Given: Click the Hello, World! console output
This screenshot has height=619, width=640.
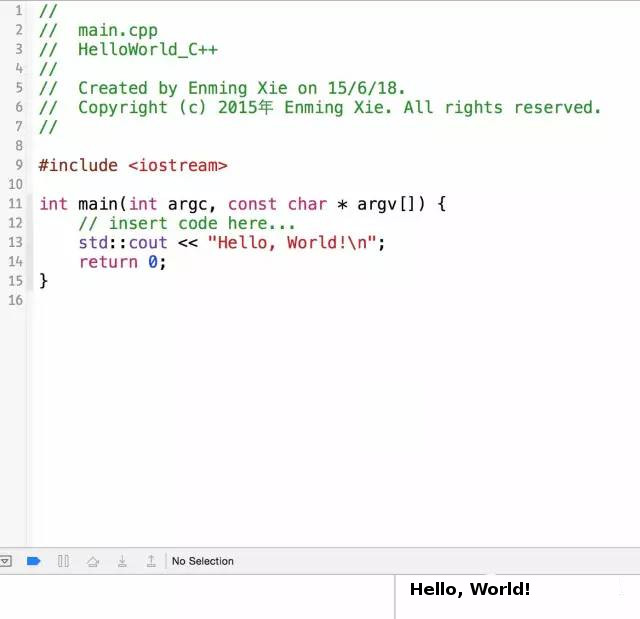Looking at the screenshot, I should pyautogui.click(x=470, y=589).
